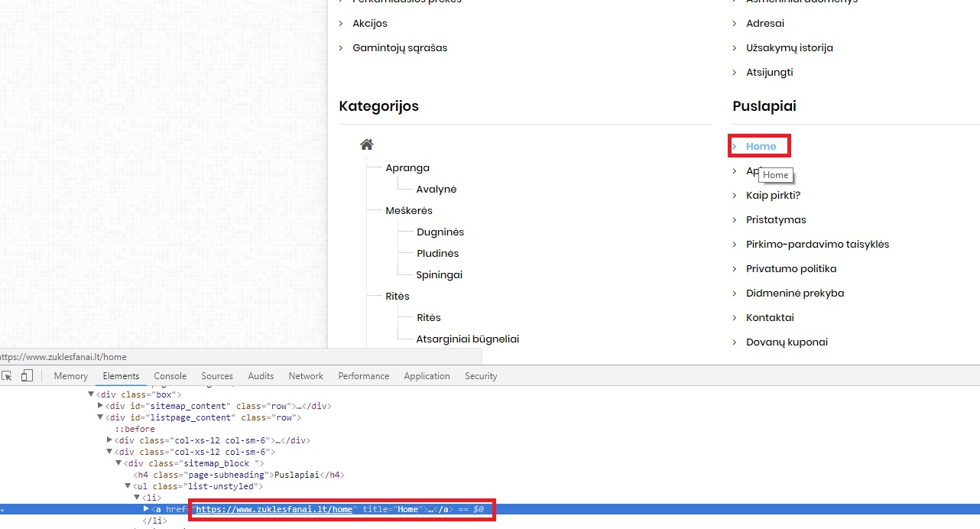
Task: Open the Application tab
Action: pyautogui.click(x=427, y=376)
